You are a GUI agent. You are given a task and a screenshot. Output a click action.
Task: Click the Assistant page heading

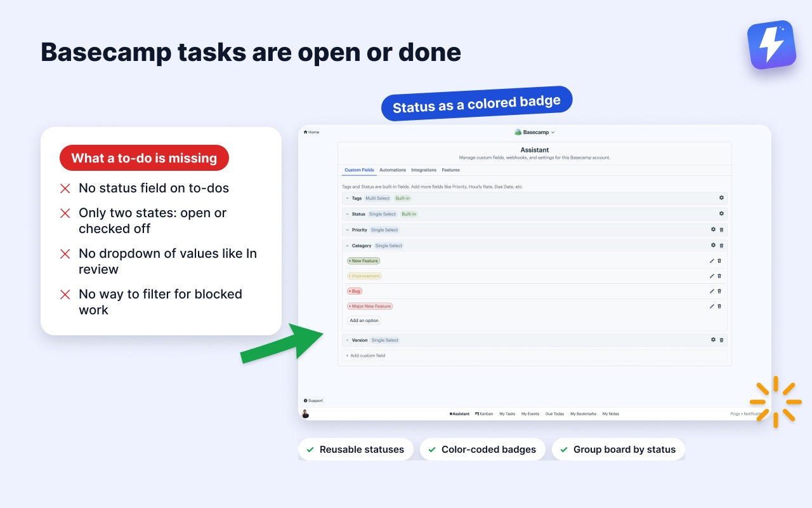tap(535, 150)
